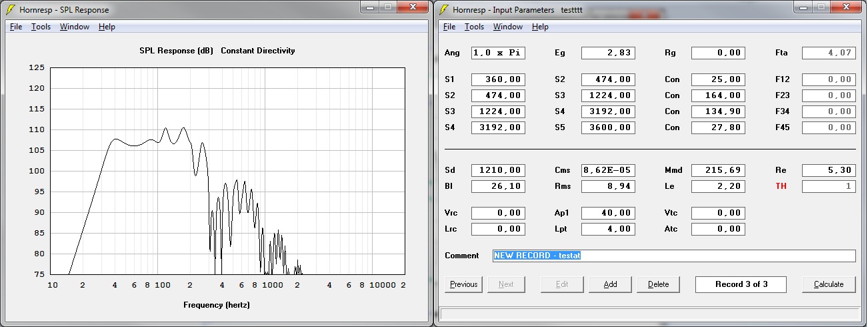Open Tools menu in SPL Response window
Screen dimensions: 868x327
tap(41, 27)
